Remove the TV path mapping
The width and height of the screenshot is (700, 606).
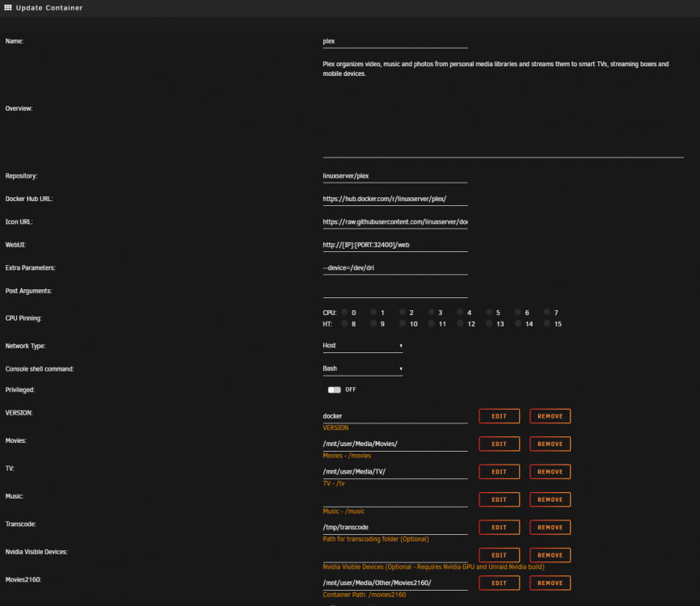[550, 472]
